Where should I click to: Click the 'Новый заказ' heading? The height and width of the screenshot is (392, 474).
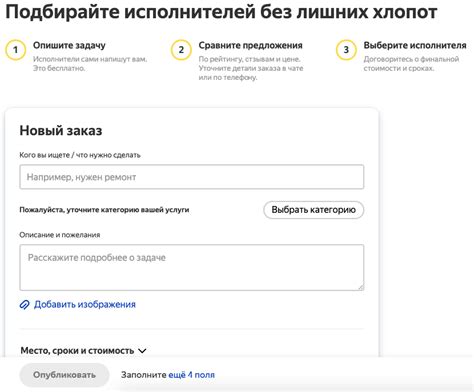pos(61,130)
